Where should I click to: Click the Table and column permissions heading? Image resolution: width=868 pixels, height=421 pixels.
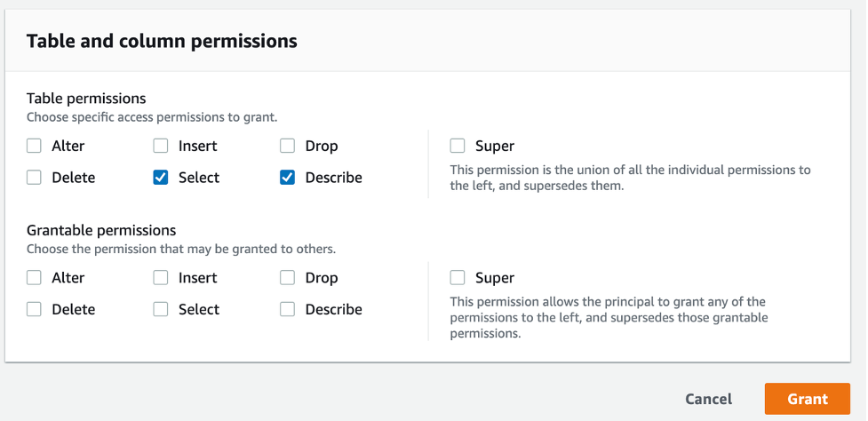pos(162,41)
